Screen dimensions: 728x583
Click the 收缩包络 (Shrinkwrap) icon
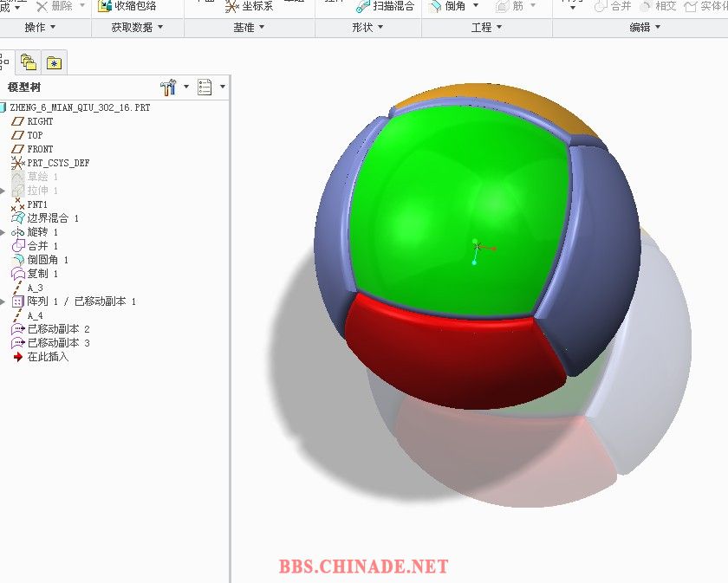coord(105,6)
